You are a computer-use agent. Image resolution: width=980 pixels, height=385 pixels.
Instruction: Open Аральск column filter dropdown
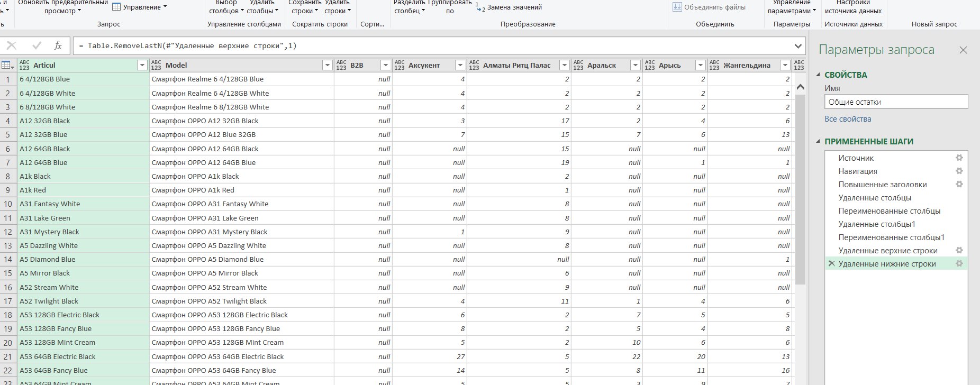[635, 65]
